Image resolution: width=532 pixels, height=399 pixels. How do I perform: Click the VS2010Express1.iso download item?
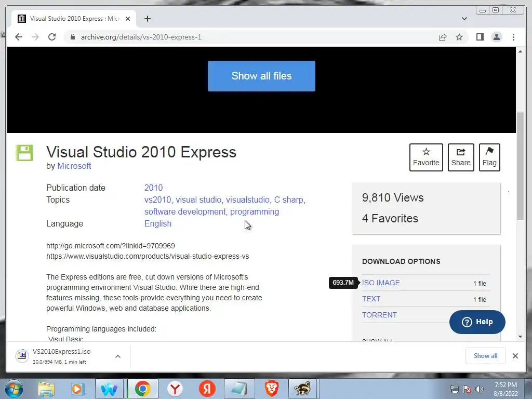(x=61, y=356)
